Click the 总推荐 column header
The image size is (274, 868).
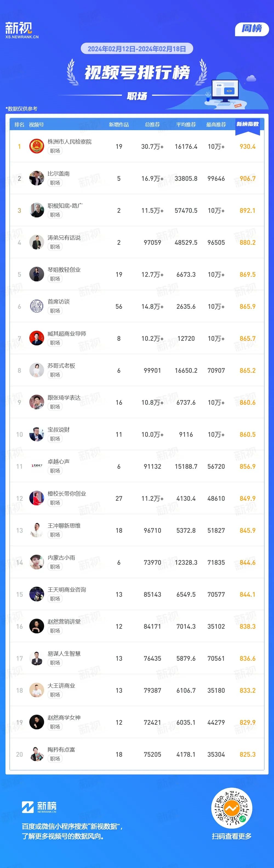tap(153, 125)
